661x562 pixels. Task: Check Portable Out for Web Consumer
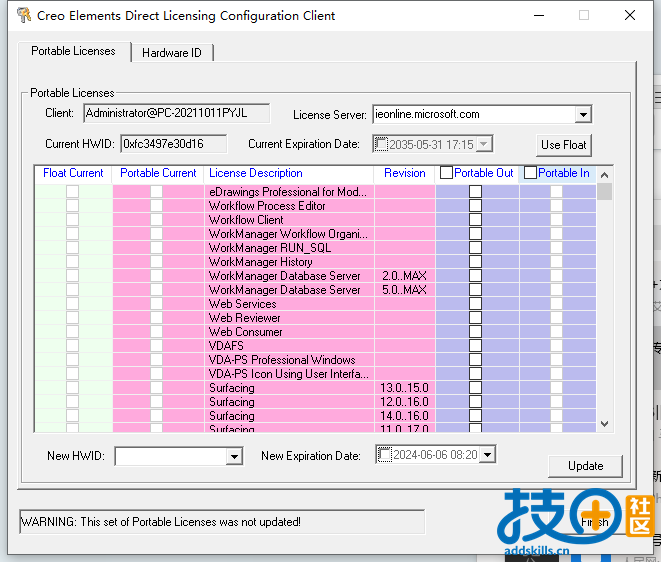tap(476, 331)
